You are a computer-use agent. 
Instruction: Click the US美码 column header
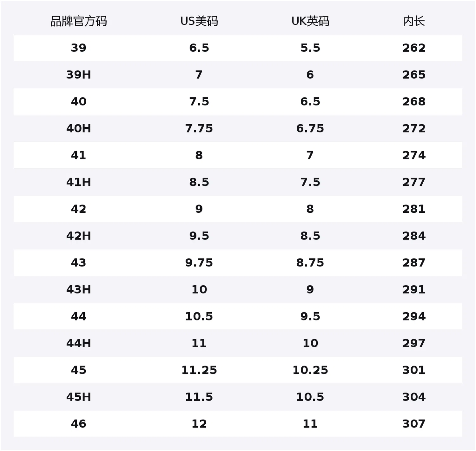pyautogui.click(x=199, y=21)
